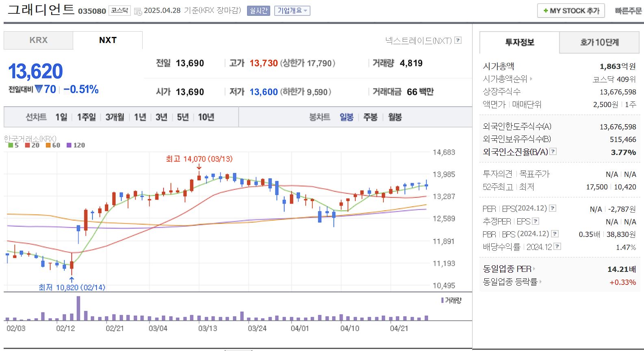This screenshot has width=644, height=351.
Task: Click MY STOCK 추가 button
Action: 571,11
